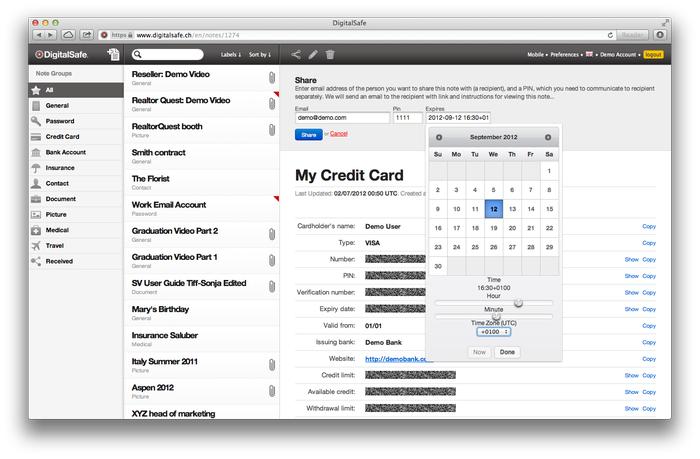Open attachment paperclip on Reseller: Demo Video
The width and height of the screenshot is (700, 459).
pyautogui.click(x=271, y=77)
